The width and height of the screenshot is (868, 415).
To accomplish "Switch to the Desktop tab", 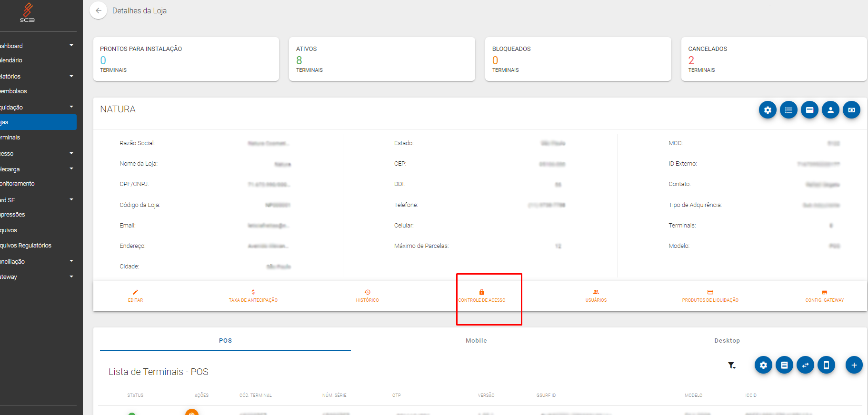I will (727, 340).
